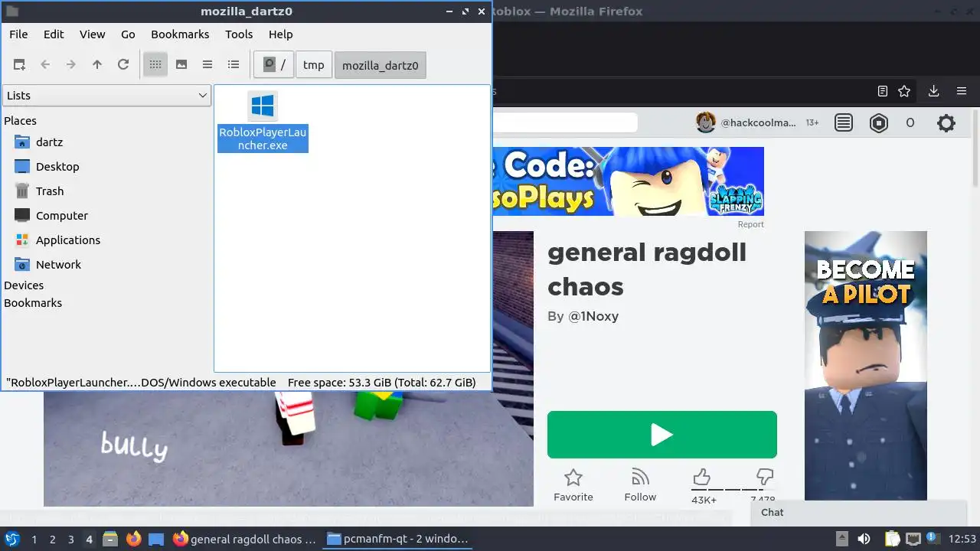This screenshot has height=551, width=980.
Task: Switch to icon view mode
Action: pos(155,65)
